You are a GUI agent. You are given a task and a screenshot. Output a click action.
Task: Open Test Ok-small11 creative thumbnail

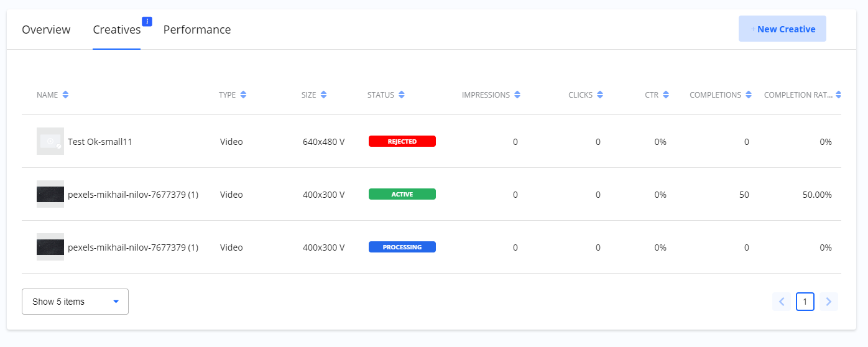[x=50, y=142]
